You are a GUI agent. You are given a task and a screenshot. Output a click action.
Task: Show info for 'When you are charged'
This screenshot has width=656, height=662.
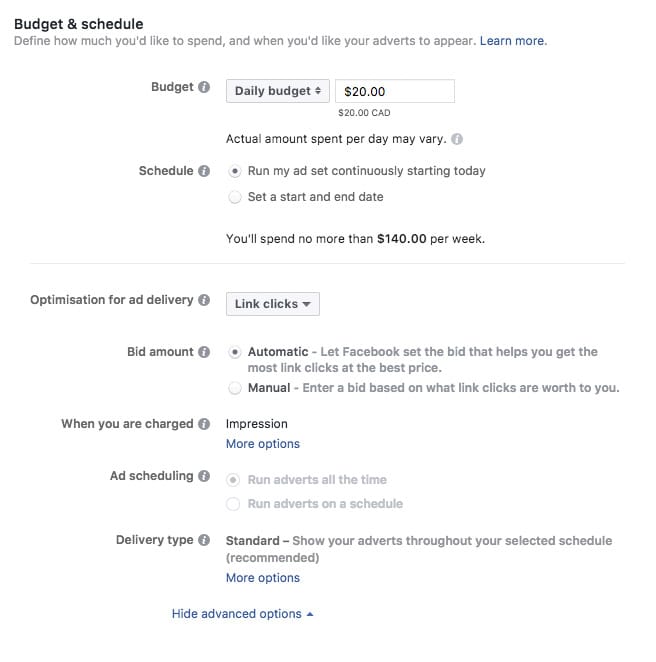[x=205, y=424]
